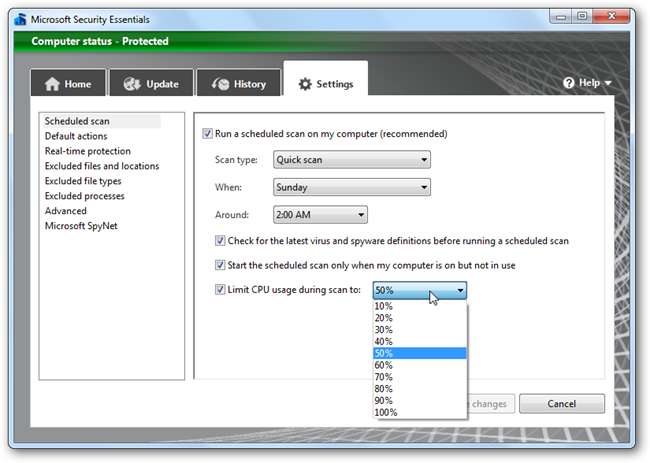Click the house icon on Home tab
650x463 pixels.
(x=52, y=84)
